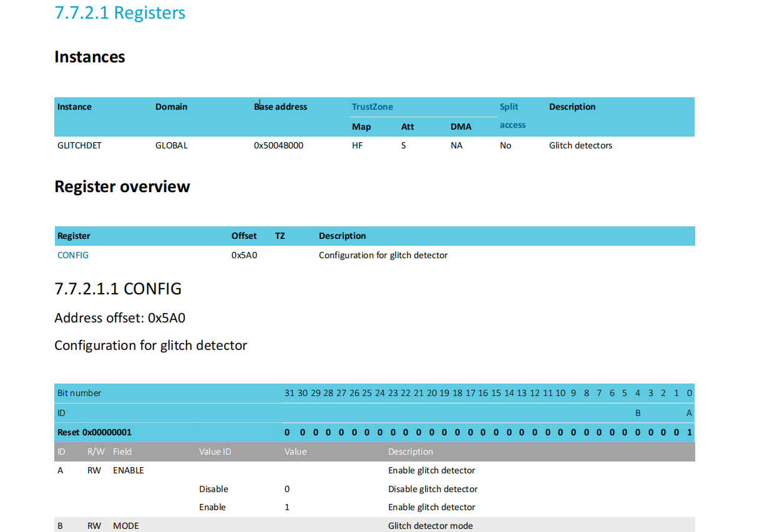This screenshot has height=532, width=772.
Task: Click the 'Field' column header
Action: coord(122,452)
